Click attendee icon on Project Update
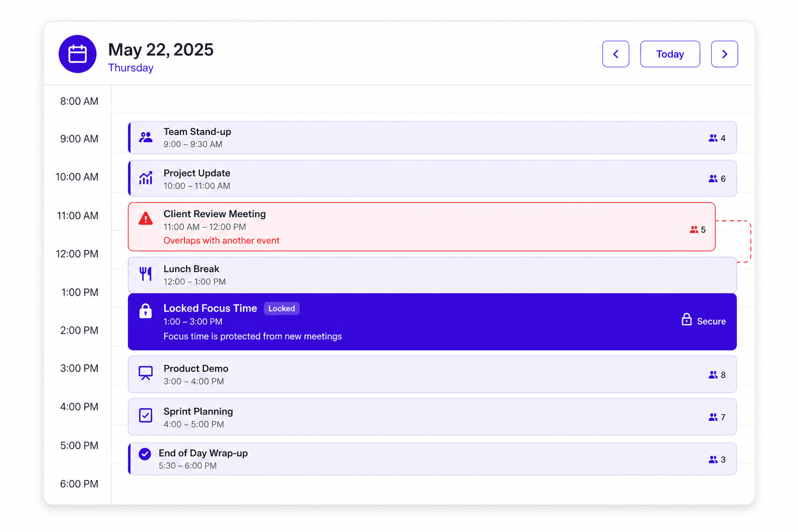 coord(713,179)
